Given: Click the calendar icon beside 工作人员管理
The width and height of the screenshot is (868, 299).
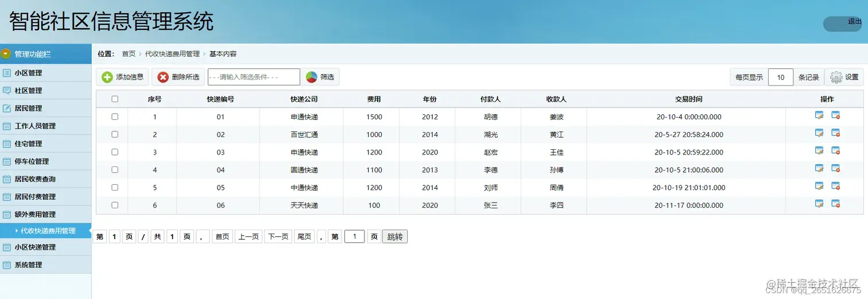Looking at the screenshot, I should tap(7, 126).
